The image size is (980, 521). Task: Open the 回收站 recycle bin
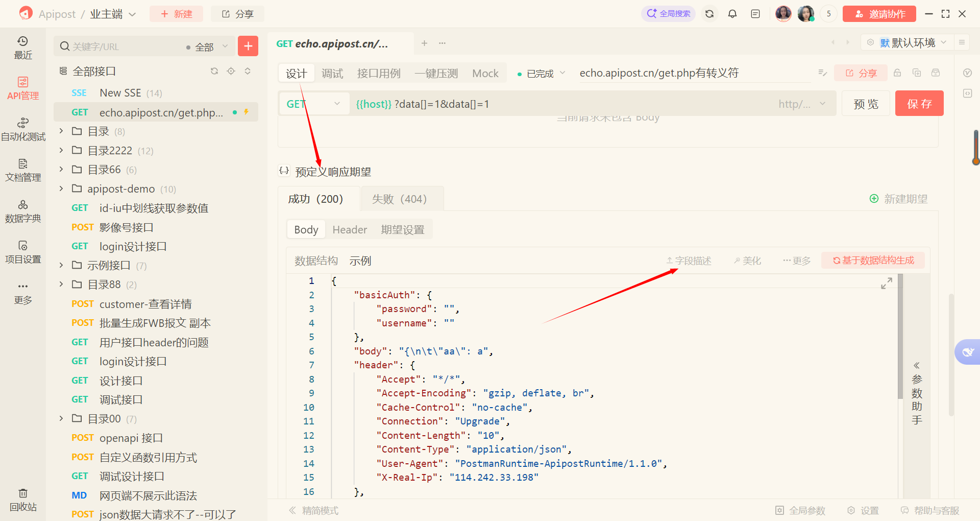coord(22,500)
